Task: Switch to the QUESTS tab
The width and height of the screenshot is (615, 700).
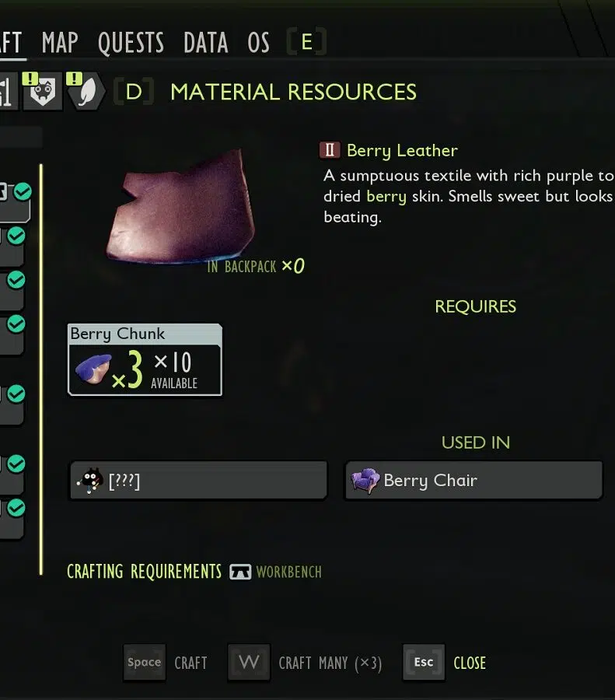Action: [131, 43]
